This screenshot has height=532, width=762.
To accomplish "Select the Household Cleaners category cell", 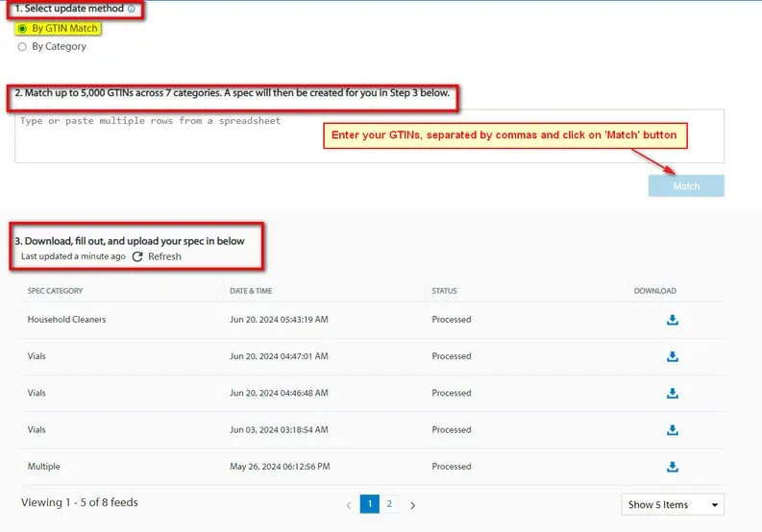I will click(x=66, y=320).
